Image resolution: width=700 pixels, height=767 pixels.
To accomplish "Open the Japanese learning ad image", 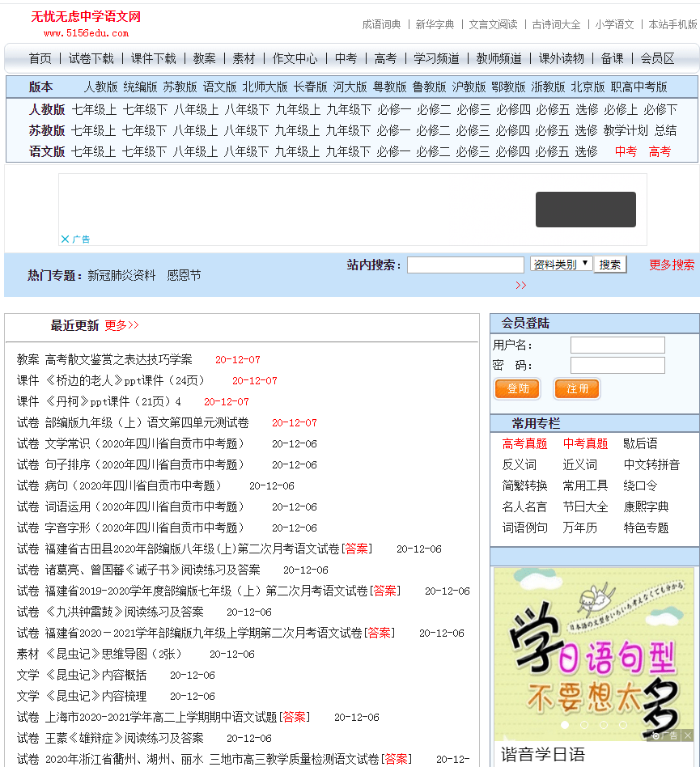I will click(x=593, y=647).
